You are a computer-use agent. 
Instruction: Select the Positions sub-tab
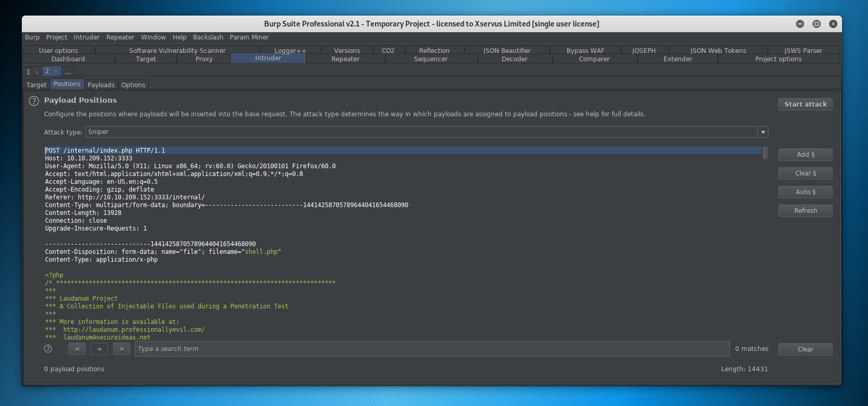click(x=67, y=84)
